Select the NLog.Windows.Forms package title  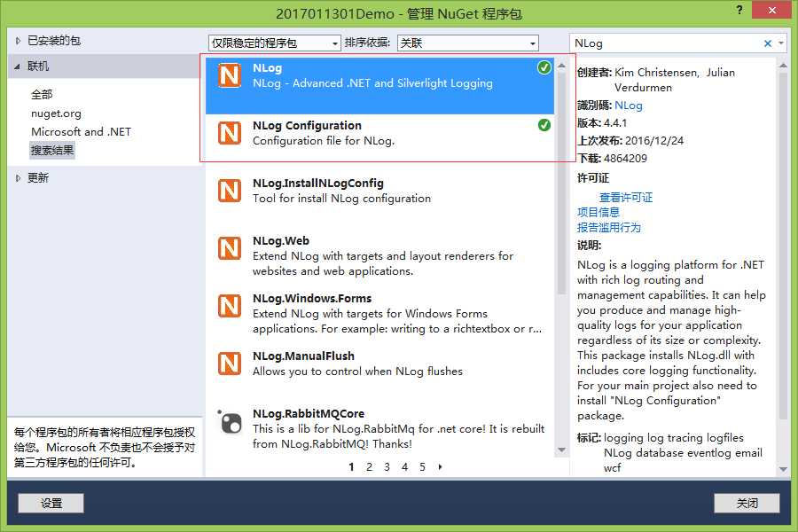[x=312, y=298]
